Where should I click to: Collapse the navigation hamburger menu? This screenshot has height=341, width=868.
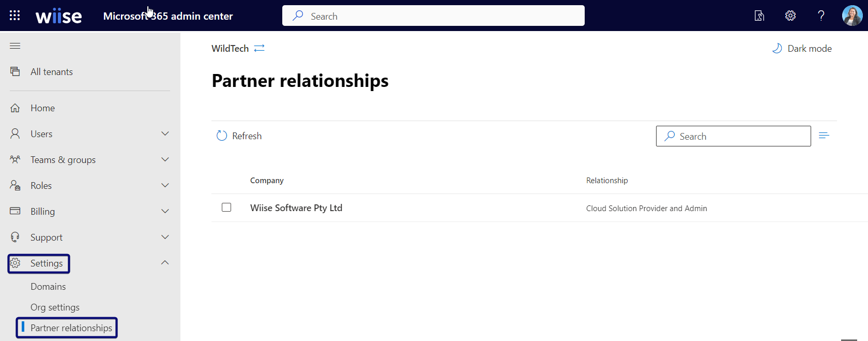[x=15, y=46]
